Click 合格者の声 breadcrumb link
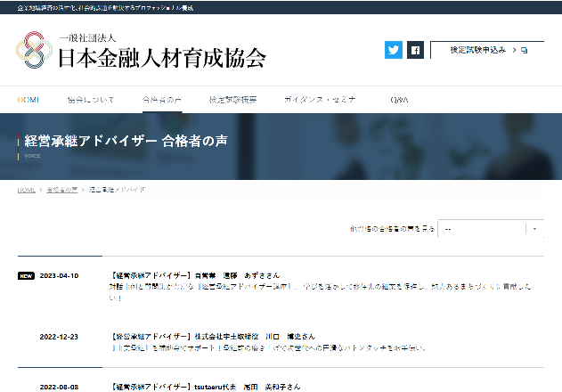562x392 pixels. pyautogui.click(x=61, y=190)
